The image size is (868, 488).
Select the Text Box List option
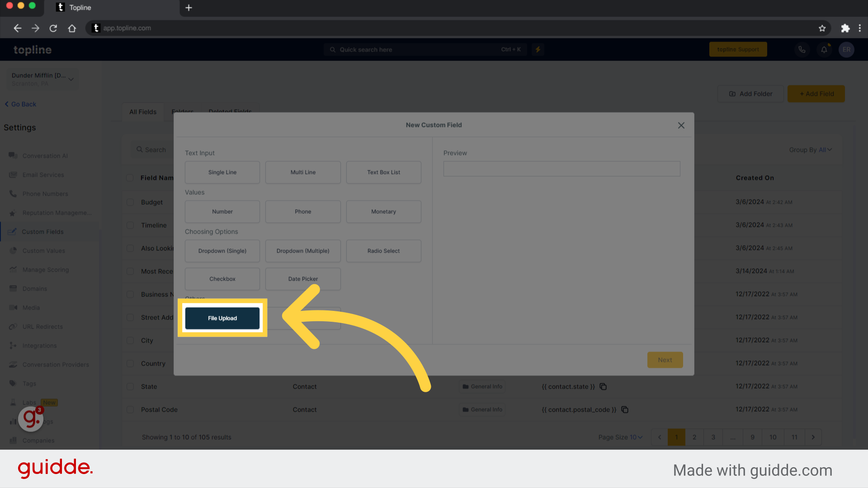click(x=383, y=172)
